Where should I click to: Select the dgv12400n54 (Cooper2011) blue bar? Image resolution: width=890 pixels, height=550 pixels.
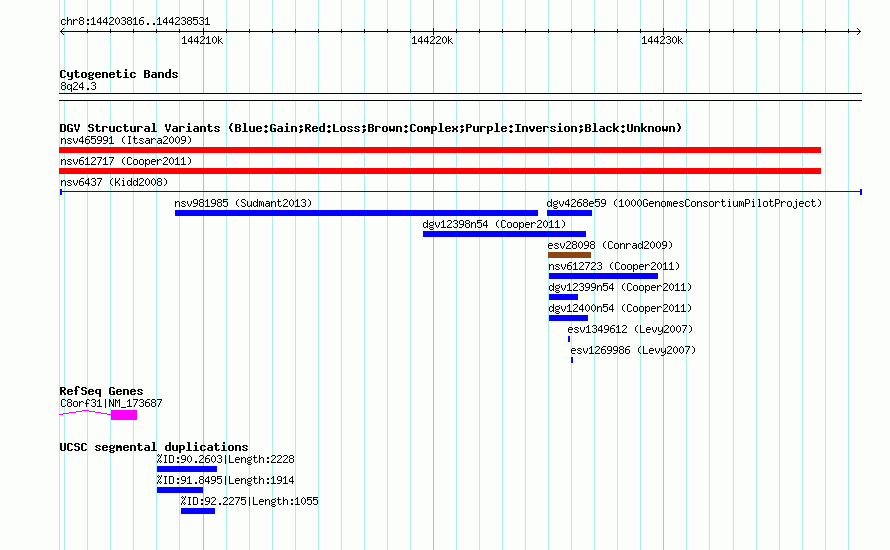568,318
